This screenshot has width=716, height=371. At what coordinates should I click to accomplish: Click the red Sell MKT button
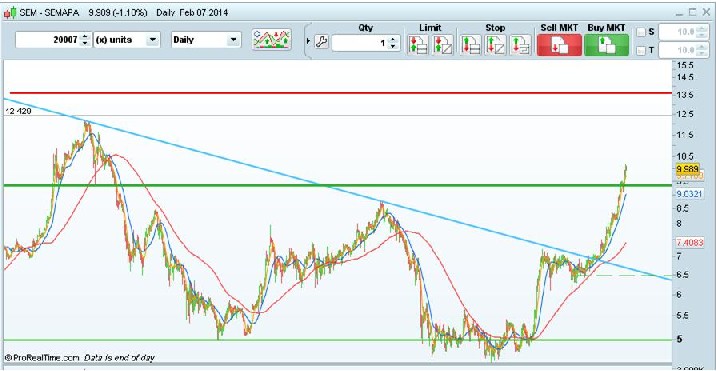click(559, 45)
